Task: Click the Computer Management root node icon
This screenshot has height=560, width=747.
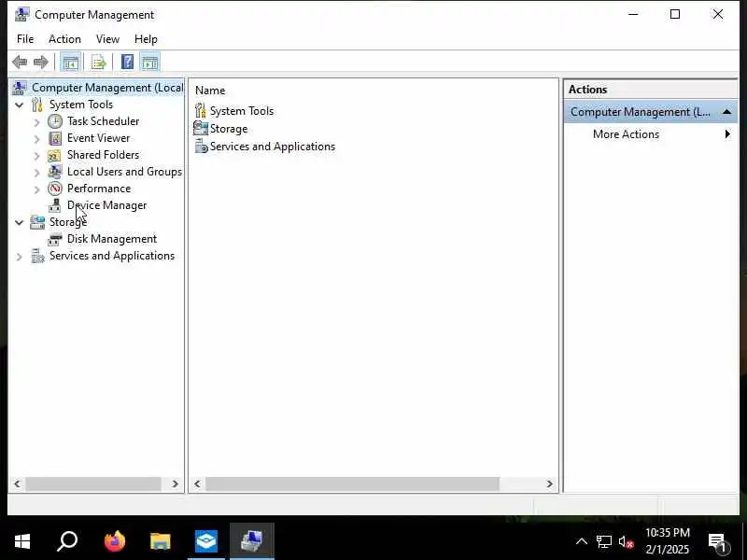Action: coord(20,88)
